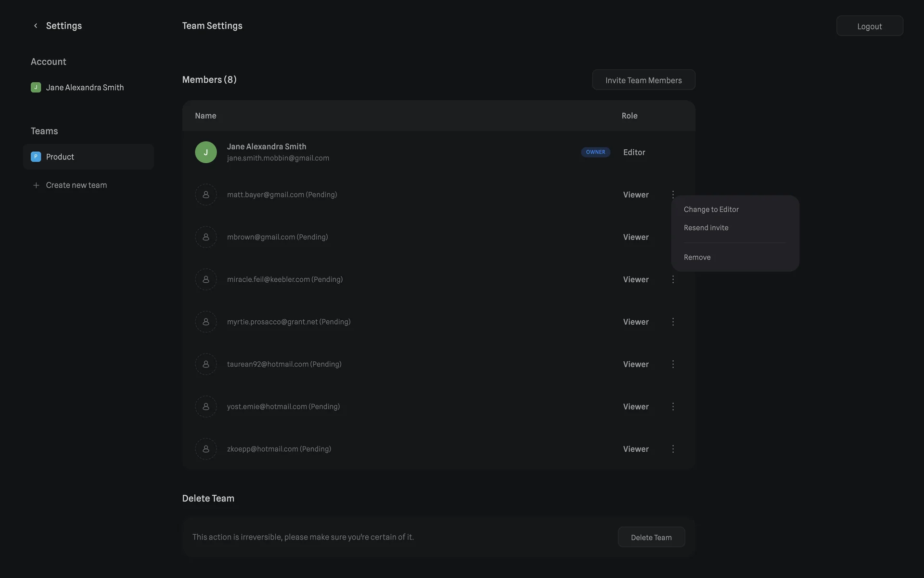Click the blue OWNER badge
The height and width of the screenshot is (578, 924).
tap(595, 152)
